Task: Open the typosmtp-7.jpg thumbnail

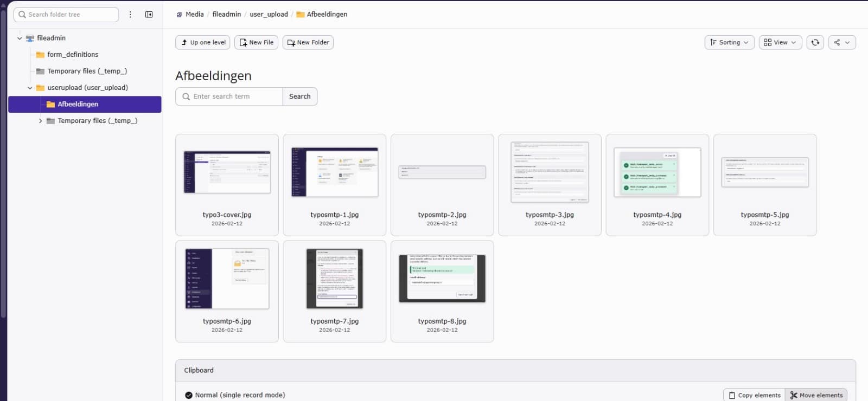Action: [x=335, y=279]
